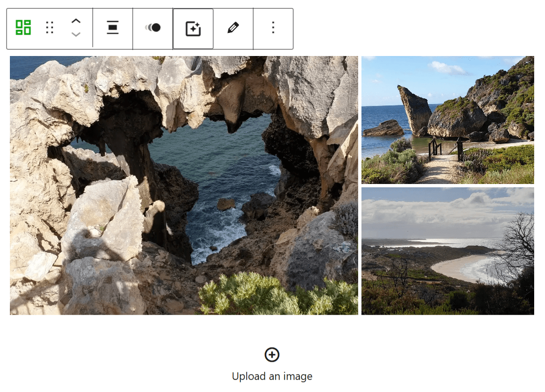Click the add-image sparkle toolbar icon
This screenshot has width=545, height=392.
tap(193, 29)
